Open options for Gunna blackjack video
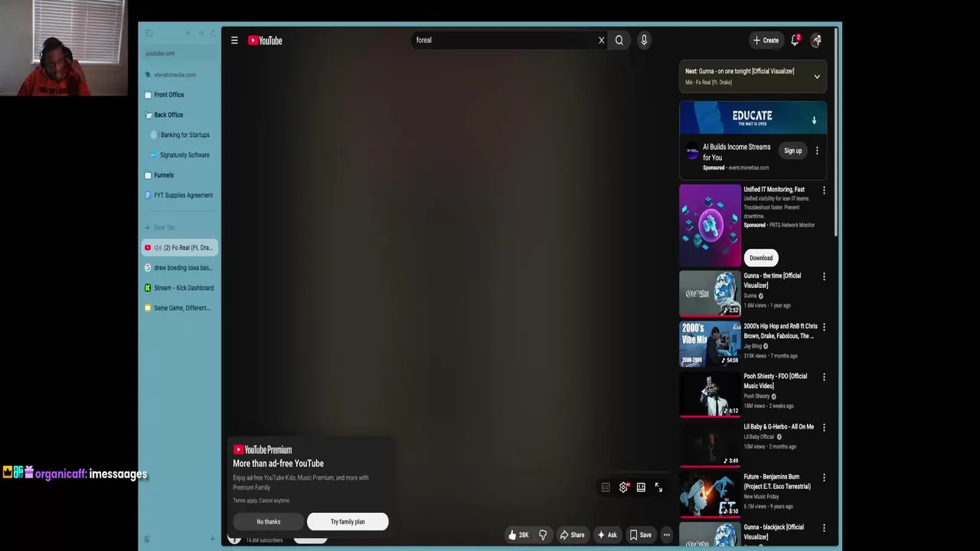The image size is (980, 551). tap(824, 528)
